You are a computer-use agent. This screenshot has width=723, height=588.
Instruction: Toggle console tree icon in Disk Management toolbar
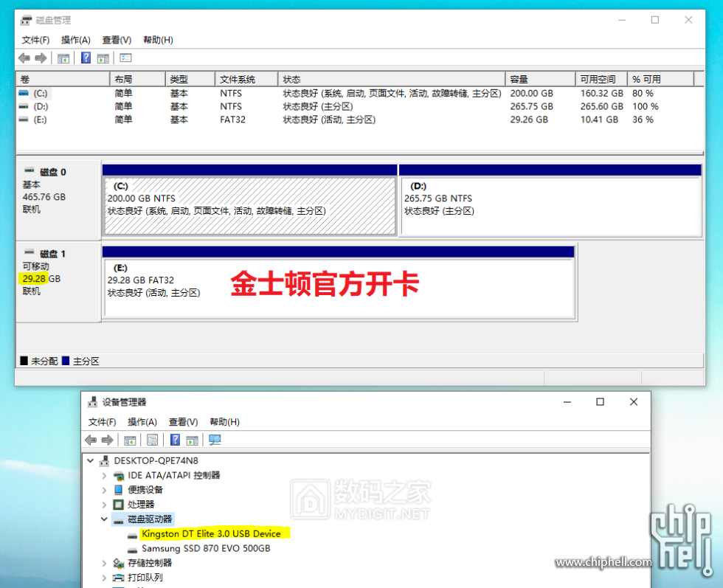[x=63, y=58]
